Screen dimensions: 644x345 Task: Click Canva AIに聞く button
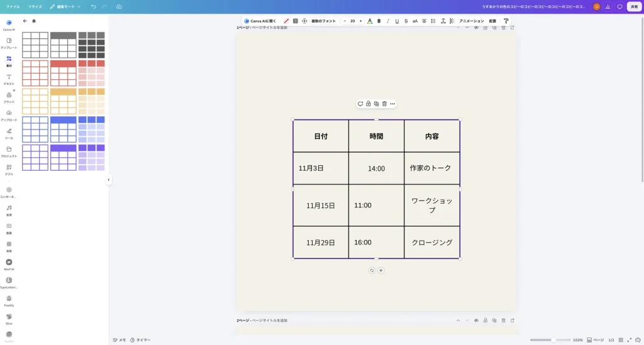pyautogui.click(x=260, y=21)
